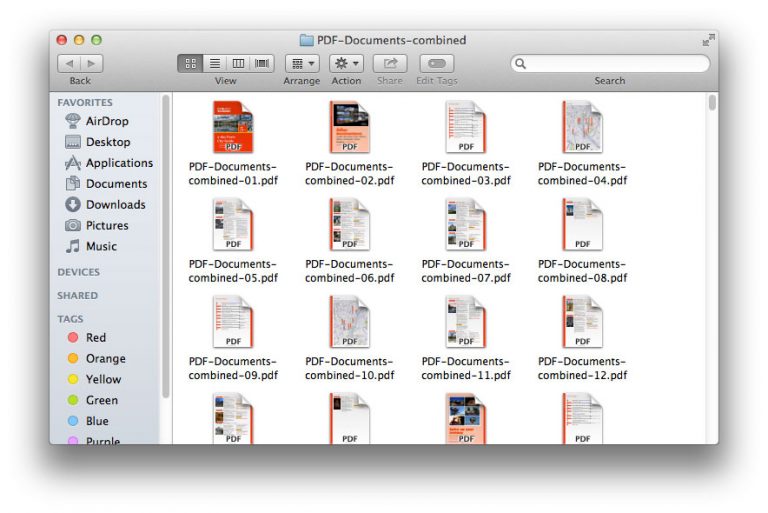The height and width of the screenshot is (513, 768).
Task: Select PDF-Documents-combined-05.pdf icon
Action: pos(233,224)
